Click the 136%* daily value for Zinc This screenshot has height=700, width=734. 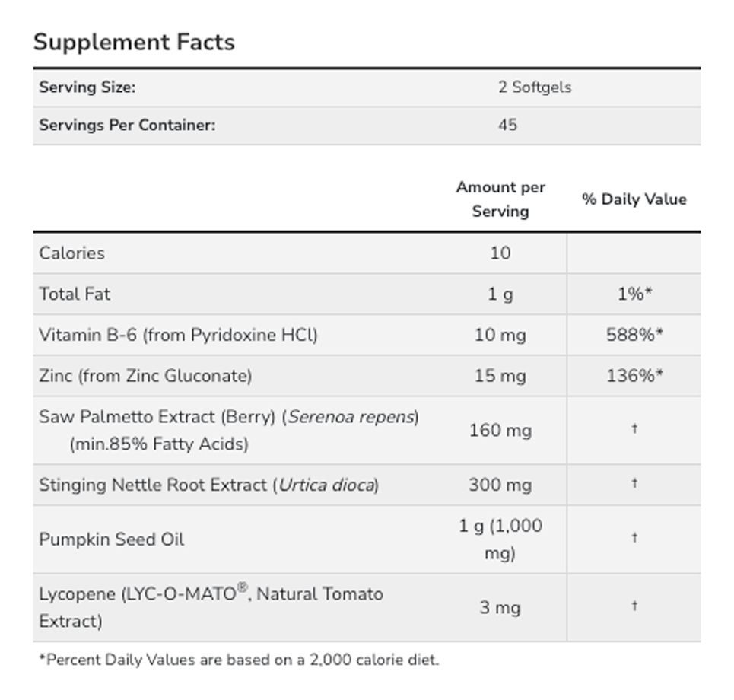coord(634,375)
